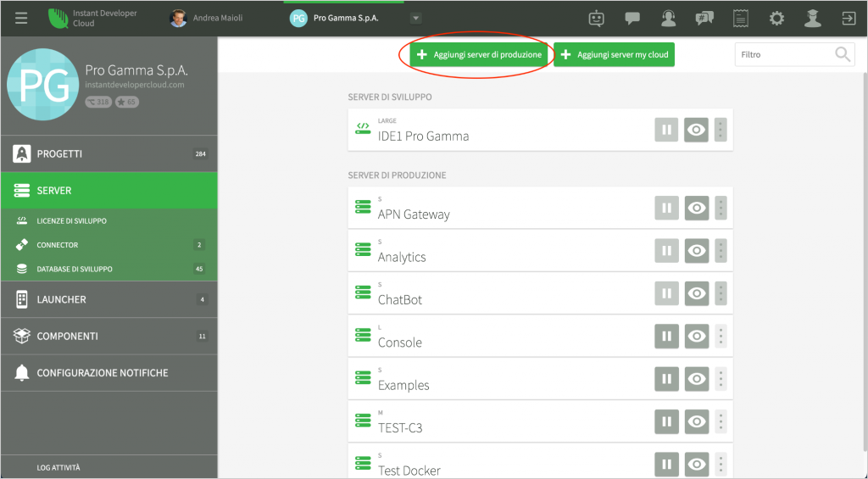Open CONFIGURAZIONE NOTIFICHE in sidebar

109,372
